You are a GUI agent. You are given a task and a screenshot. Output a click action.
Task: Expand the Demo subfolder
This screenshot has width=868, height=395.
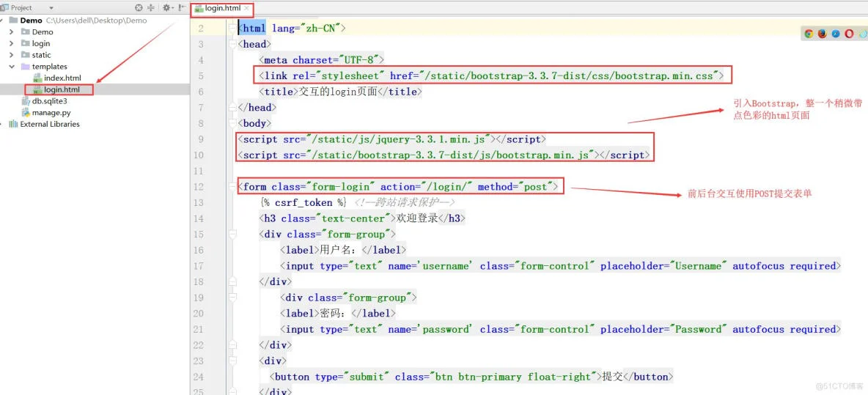[12, 32]
